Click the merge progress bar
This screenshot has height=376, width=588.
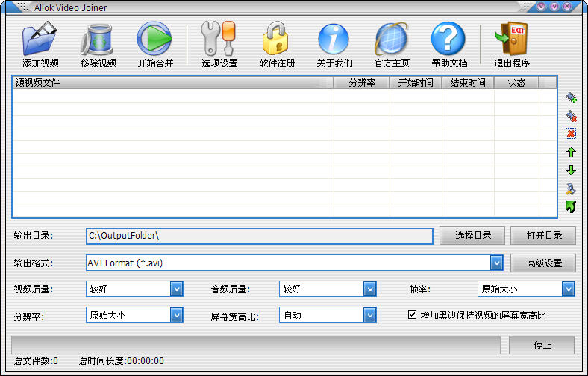256,345
